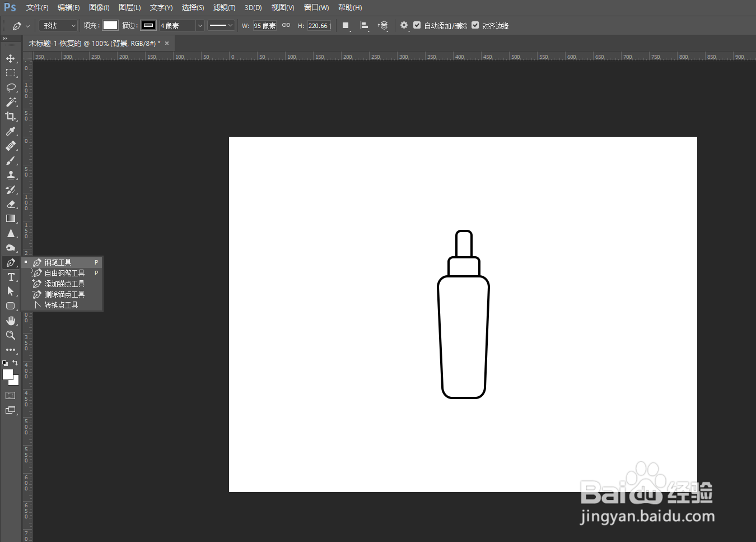756x542 pixels.
Task: Open the path settings gear icon
Action: click(404, 25)
